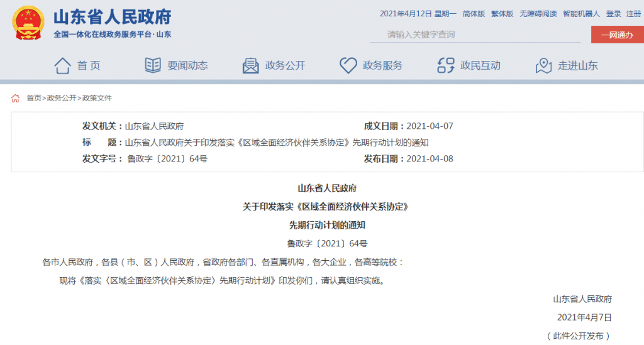Click the addressee line starting 各市人民政府
This screenshot has width=644, height=345.
pyautogui.click(x=223, y=262)
